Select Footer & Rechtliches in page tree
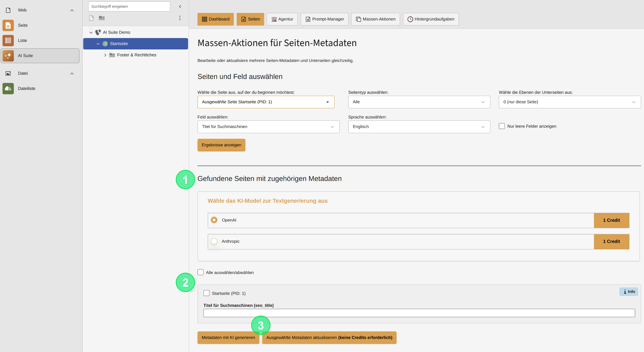Image resolution: width=644 pixels, height=352 pixels. pos(137,55)
